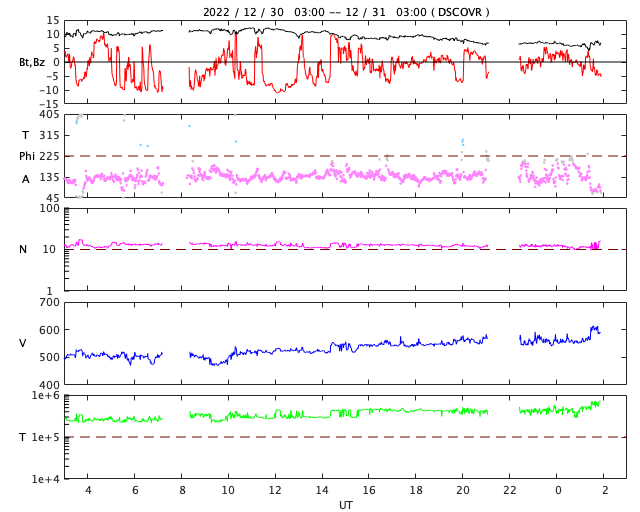Select the 'Phi' axis label
The width and height of the screenshot is (640, 512).
pos(27,156)
